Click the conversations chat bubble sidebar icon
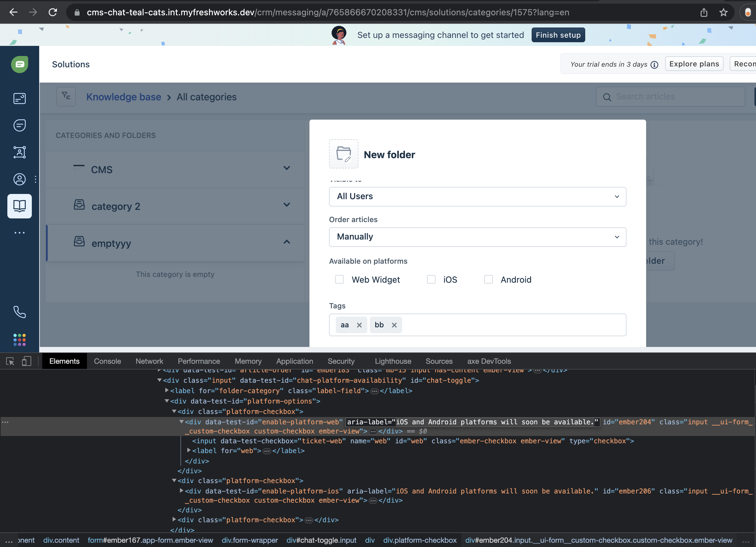The height and width of the screenshot is (547, 756). (19, 125)
